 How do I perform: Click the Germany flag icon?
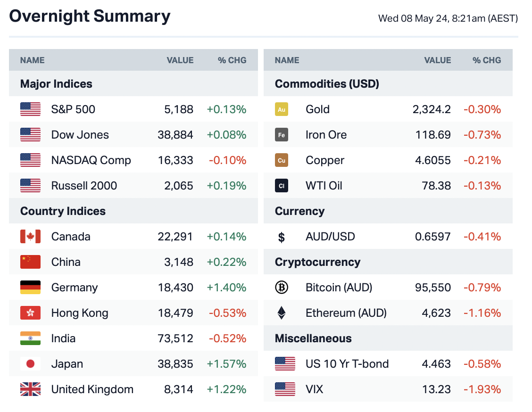point(30,288)
